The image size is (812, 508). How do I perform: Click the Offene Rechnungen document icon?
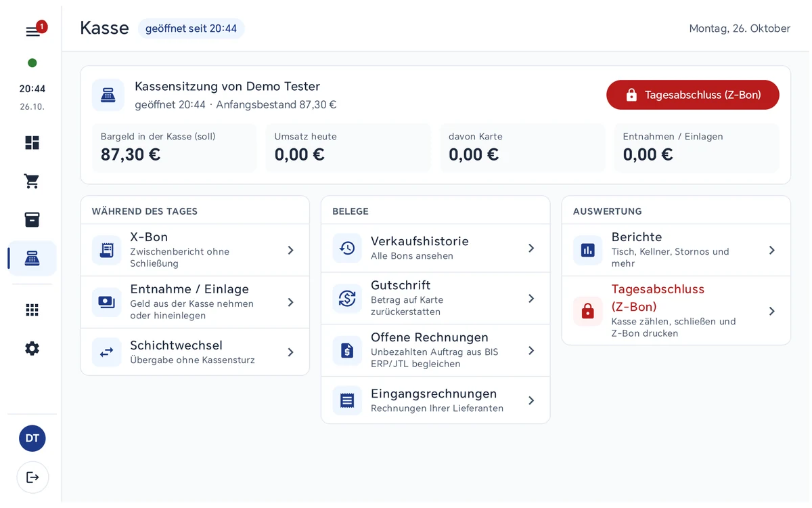pyautogui.click(x=347, y=350)
